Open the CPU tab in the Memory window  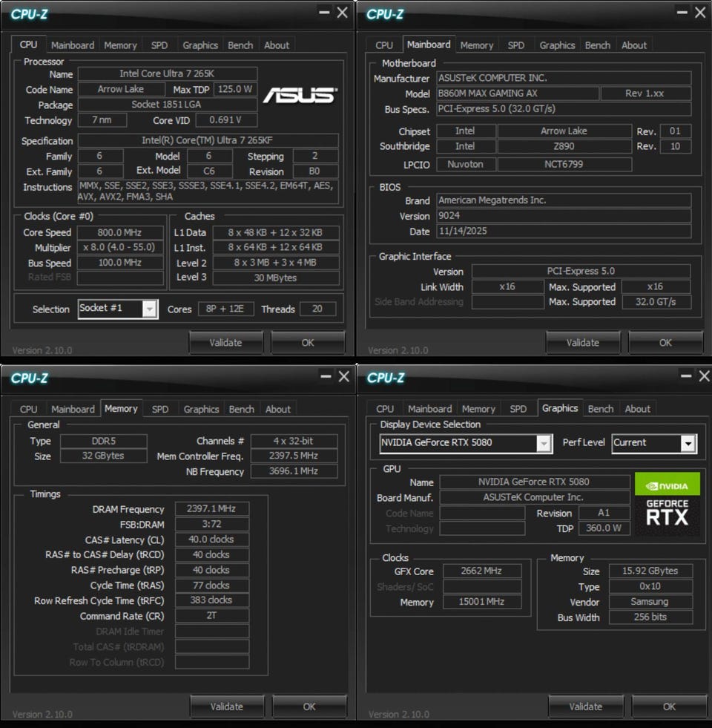(28, 409)
